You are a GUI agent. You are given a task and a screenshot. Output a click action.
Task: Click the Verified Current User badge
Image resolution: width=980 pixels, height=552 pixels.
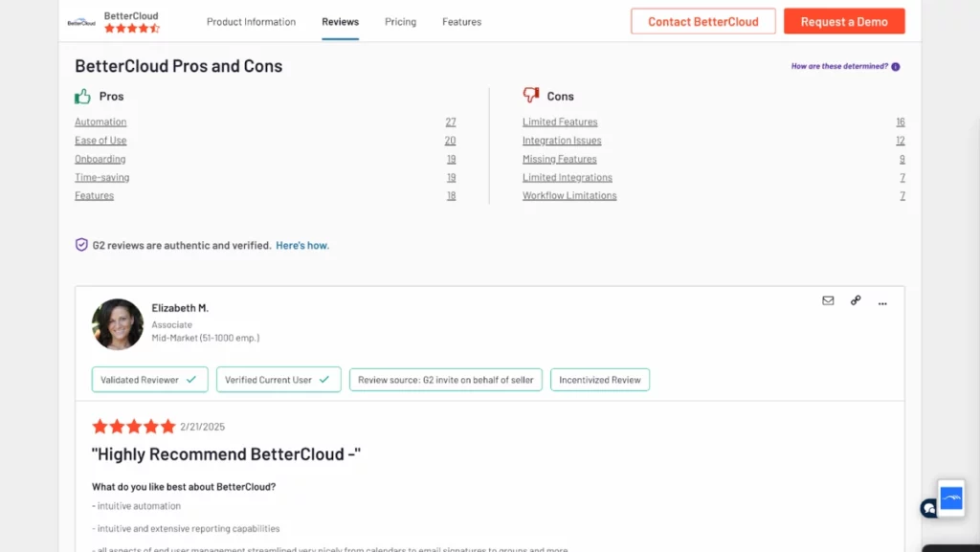point(278,380)
